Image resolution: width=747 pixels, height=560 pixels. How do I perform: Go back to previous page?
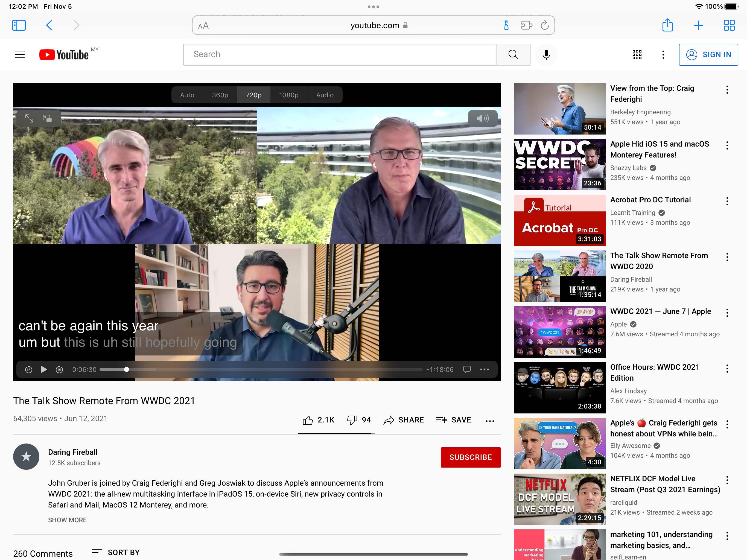pyautogui.click(x=49, y=25)
